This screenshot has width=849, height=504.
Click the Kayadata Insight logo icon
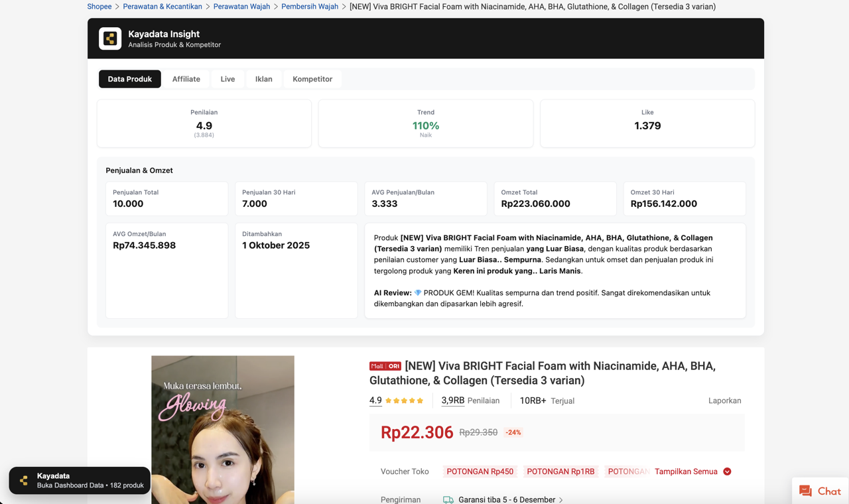pyautogui.click(x=110, y=38)
